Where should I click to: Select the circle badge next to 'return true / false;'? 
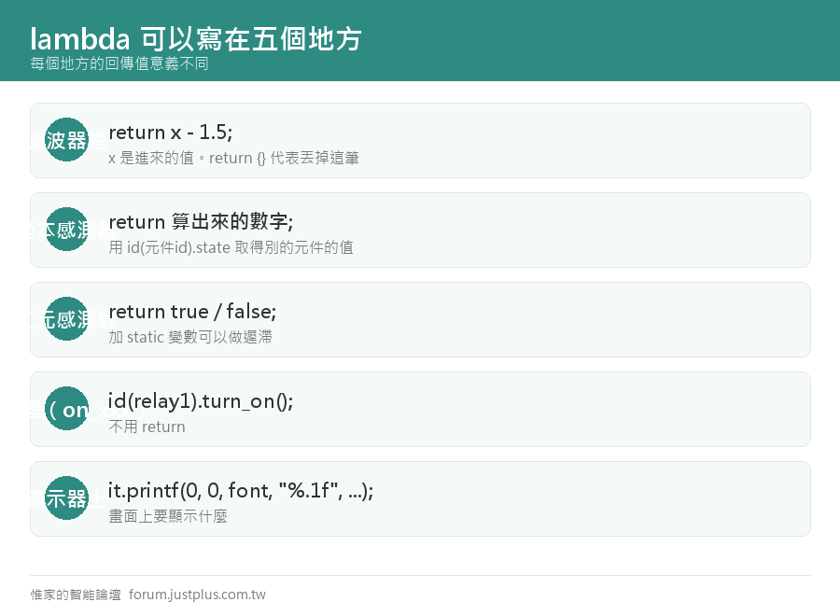[67, 318]
